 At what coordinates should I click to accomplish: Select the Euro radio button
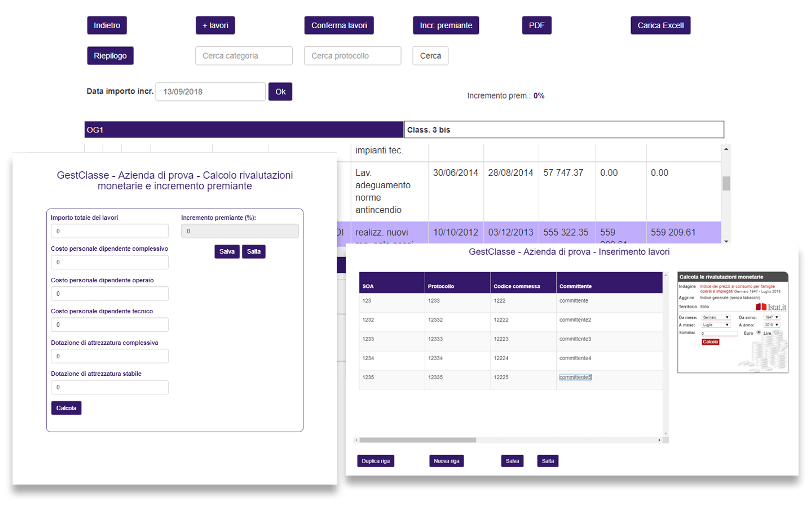759,332
